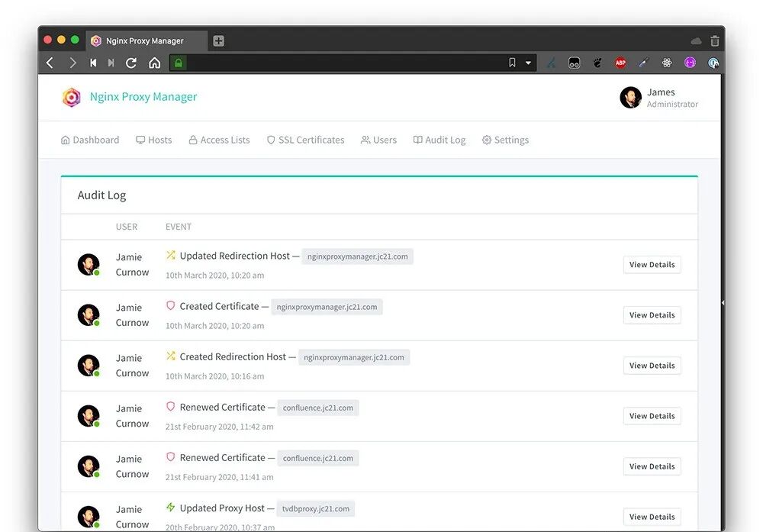Click the green padlock security icon
The image size is (763, 532).
[x=179, y=63]
